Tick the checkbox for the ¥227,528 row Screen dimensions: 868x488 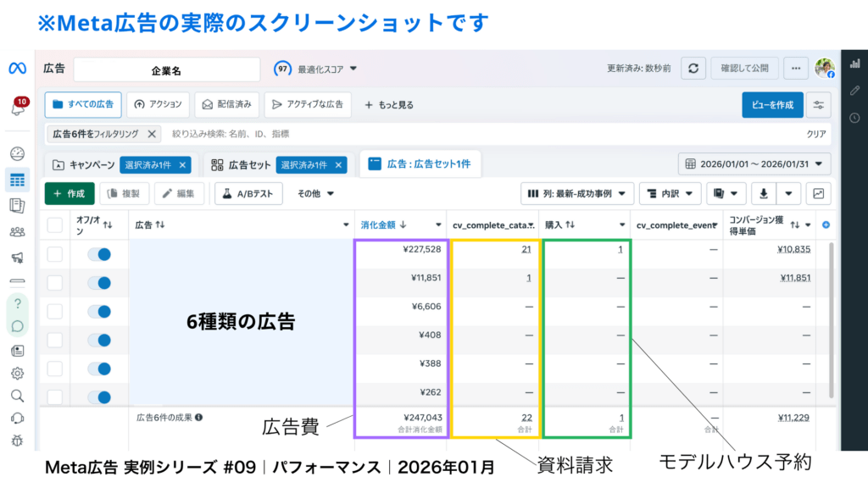point(55,254)
